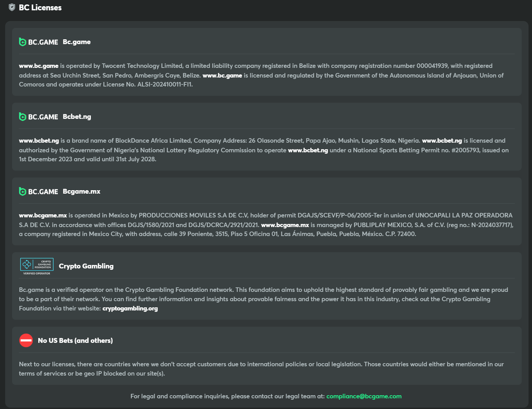Click the BC.GAME logo in Bcgame.mx section
Image resolution: width=532 pixels, height=409 pixels.
pos(38,192)
